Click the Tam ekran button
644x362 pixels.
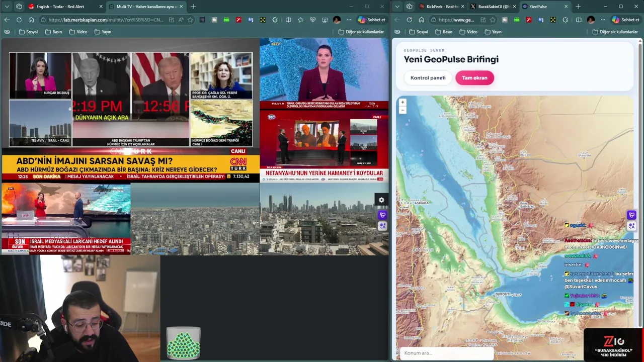[x=474, y=78]
